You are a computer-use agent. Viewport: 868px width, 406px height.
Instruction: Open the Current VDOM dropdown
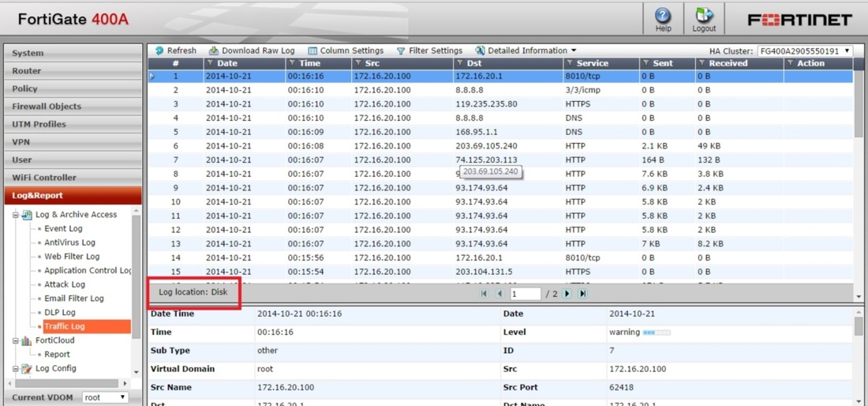coord(105,397)
